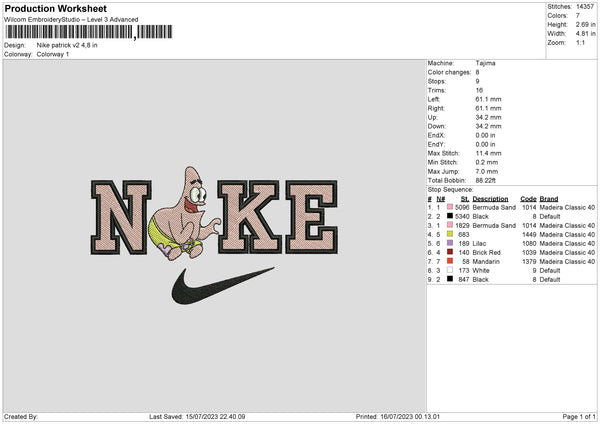Click the 'Stop Sequence:' heading
The width and height of the screenshot is (600, 424).
click(x=450, y=190)
